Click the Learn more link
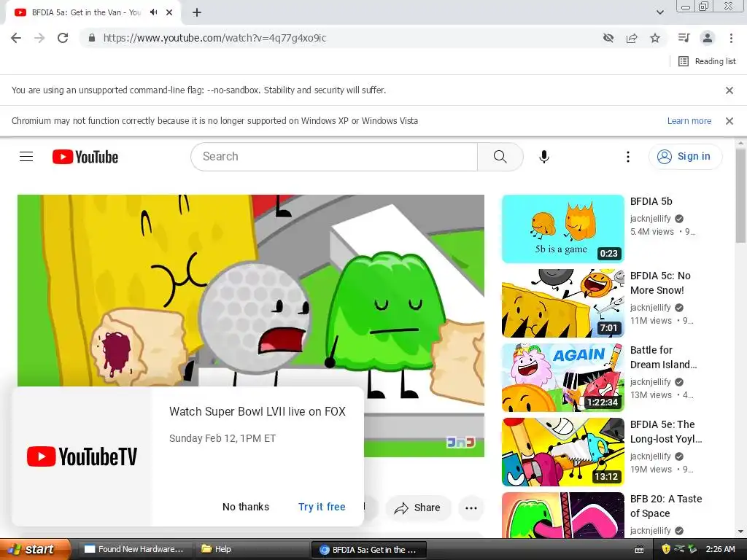This screenshot has height=560, width=747. point(689,121)
